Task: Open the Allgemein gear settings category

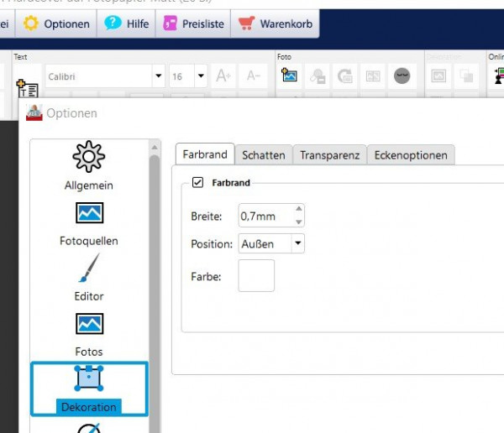Action: [x=89, y=157]
